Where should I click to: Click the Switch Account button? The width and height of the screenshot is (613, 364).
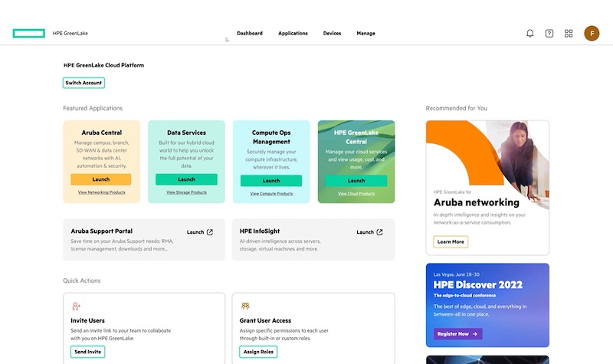pyautogui.click(x=84, y=83)
